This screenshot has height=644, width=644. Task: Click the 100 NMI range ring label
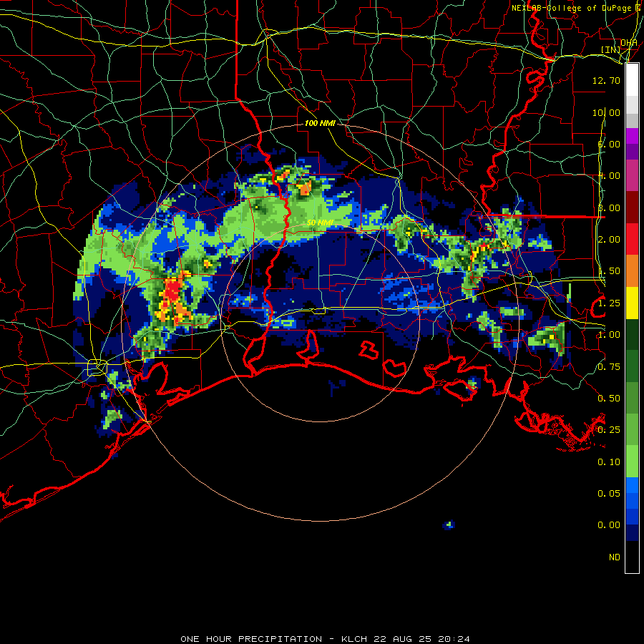pos(320,123)
